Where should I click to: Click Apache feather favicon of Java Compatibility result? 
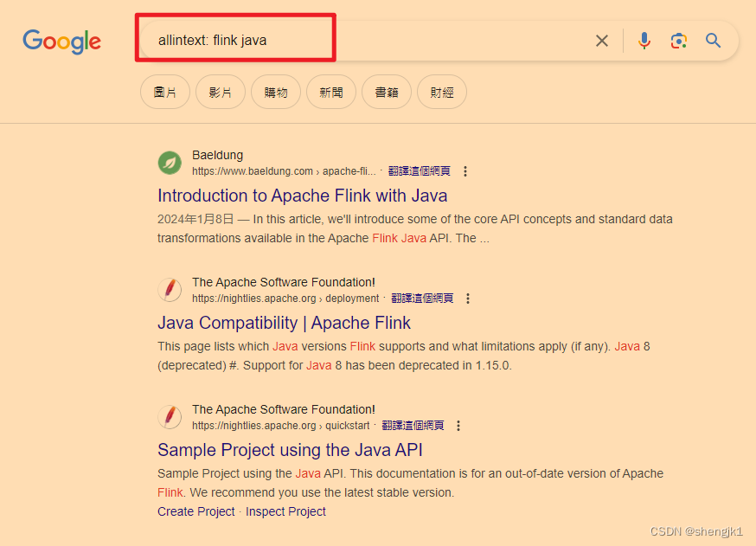(170, 290)
